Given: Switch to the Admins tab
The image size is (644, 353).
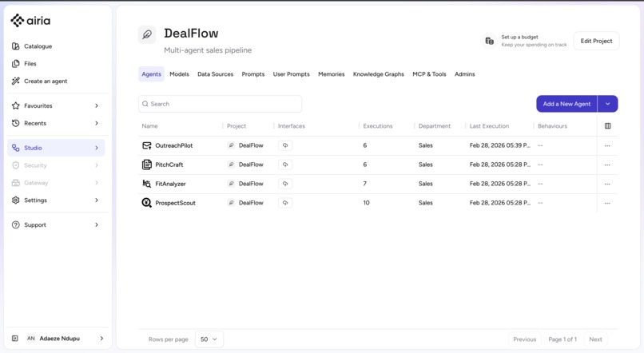Looking at the screenshot, I should [464, 74].
